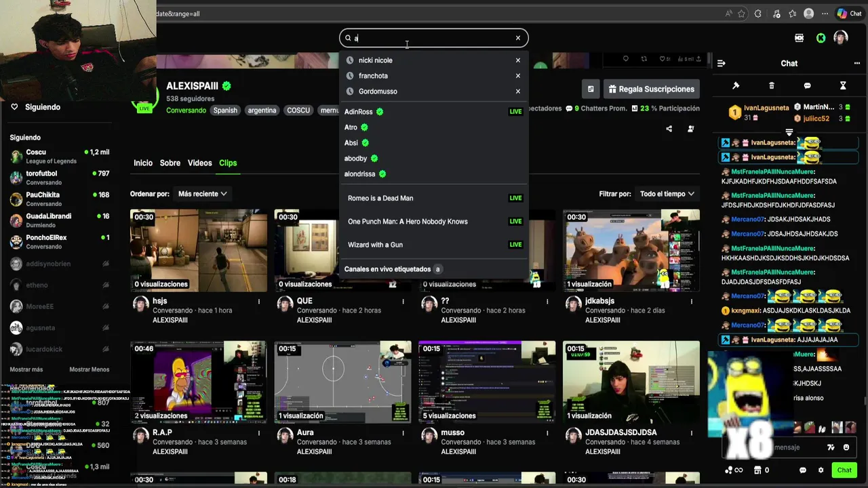Click the green Chat send button
Image resolution: width=868 pixels, height=488 pixels.
point(844,470)
